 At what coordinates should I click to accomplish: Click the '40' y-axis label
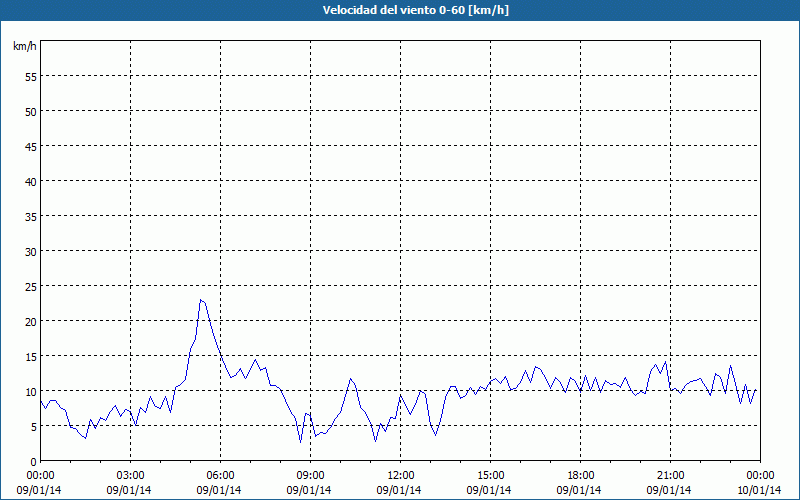(31, 182)
